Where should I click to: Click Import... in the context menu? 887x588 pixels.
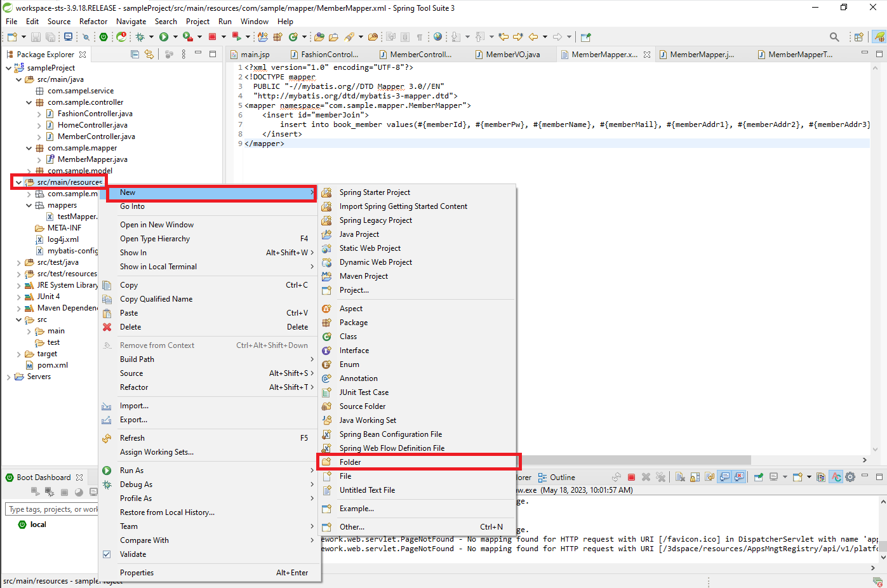coord(210,406)
